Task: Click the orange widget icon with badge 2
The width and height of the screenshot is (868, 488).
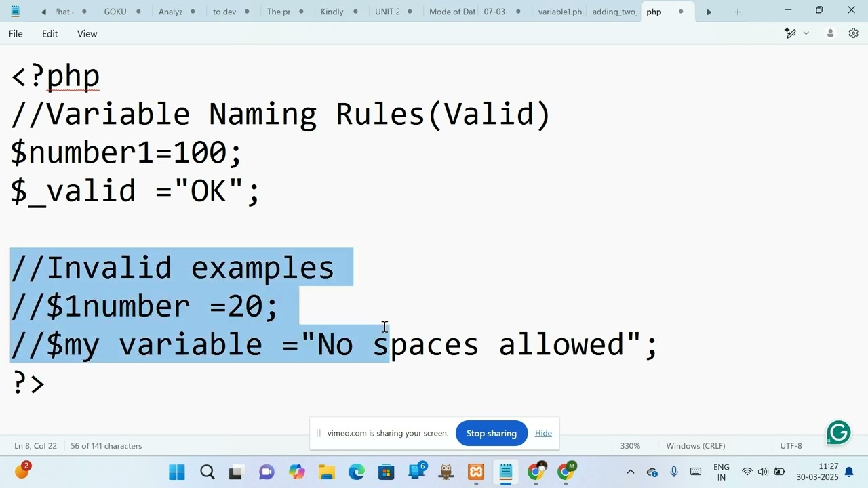Action: [22, 470]
